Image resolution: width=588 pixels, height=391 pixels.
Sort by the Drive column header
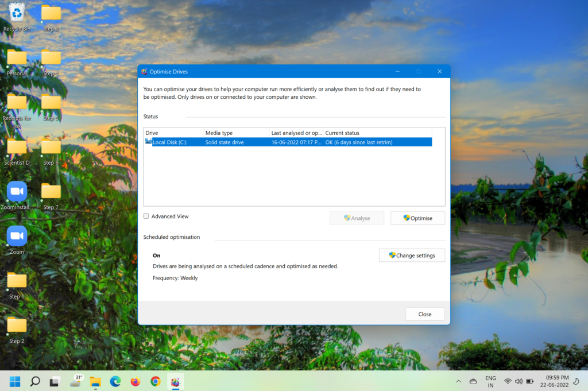[x=174, y=133]
